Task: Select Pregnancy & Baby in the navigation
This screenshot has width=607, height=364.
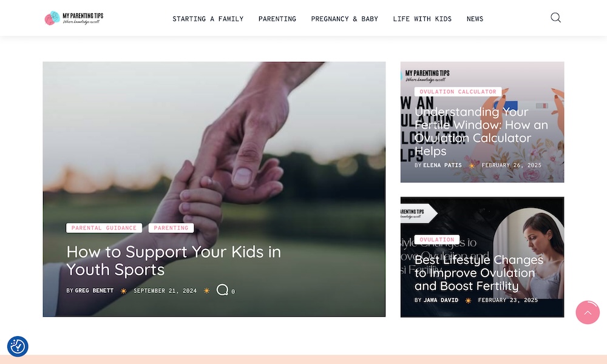Action: coord(345,19)
